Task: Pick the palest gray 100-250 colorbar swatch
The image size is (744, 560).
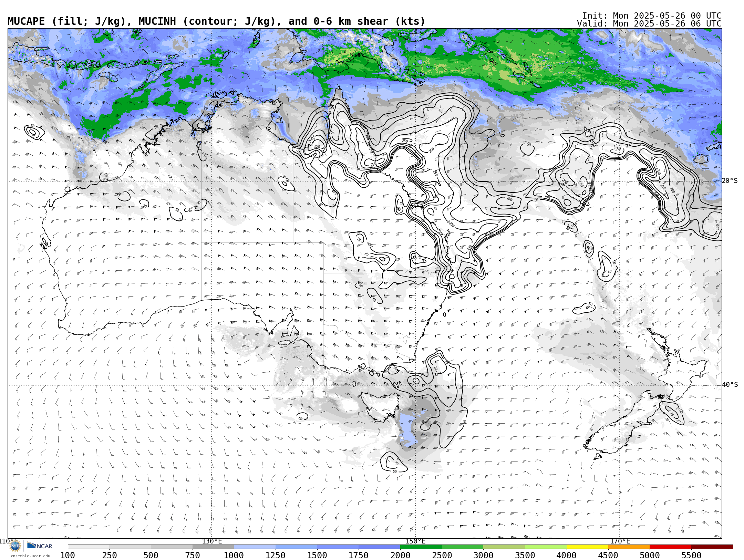Action: coord(89,547)
